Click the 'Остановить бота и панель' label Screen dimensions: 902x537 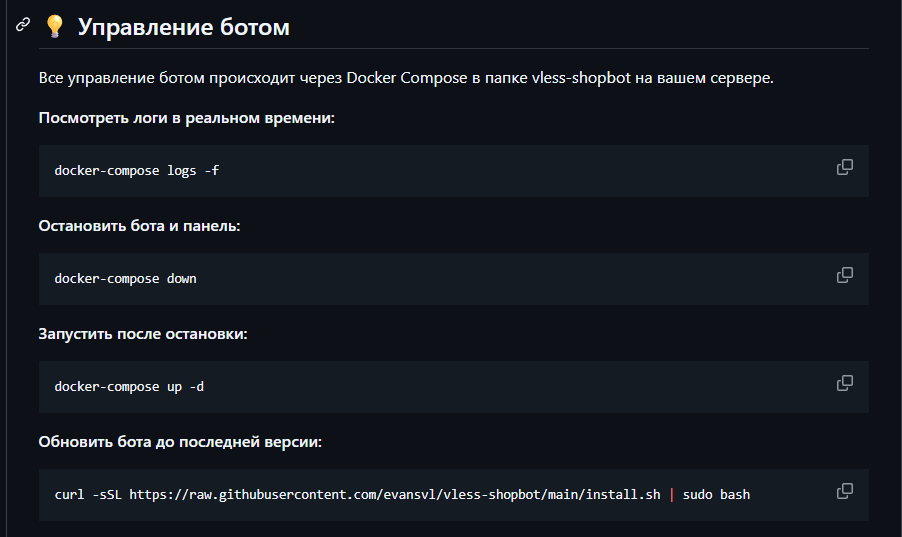point(139,226)
